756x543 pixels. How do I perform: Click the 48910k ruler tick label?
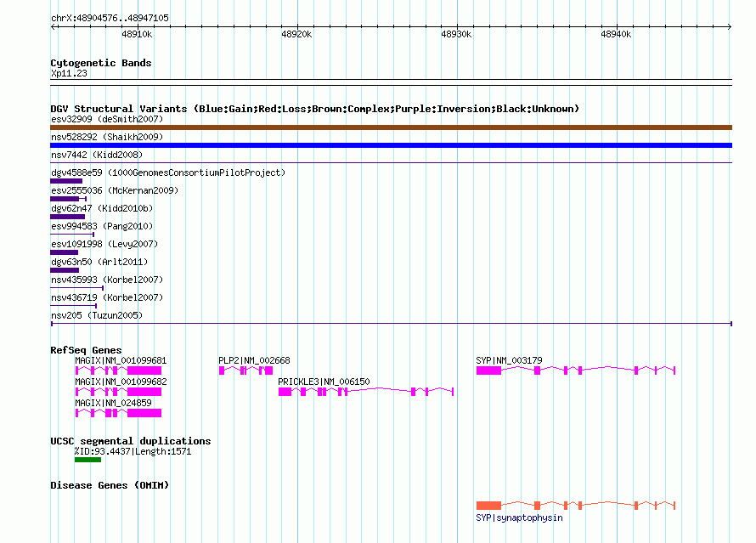[x=137, y=34]
